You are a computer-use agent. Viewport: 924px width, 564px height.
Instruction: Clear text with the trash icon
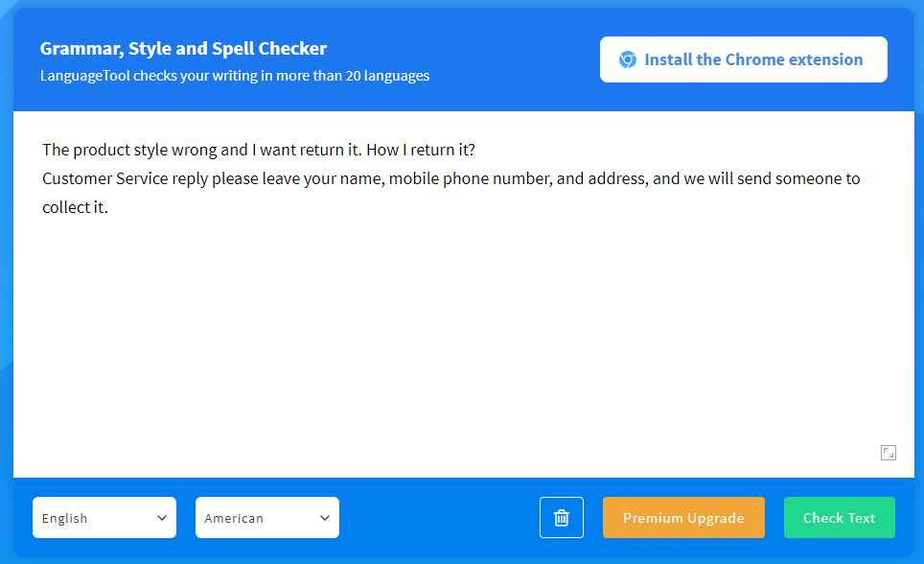tap(562, 517)
